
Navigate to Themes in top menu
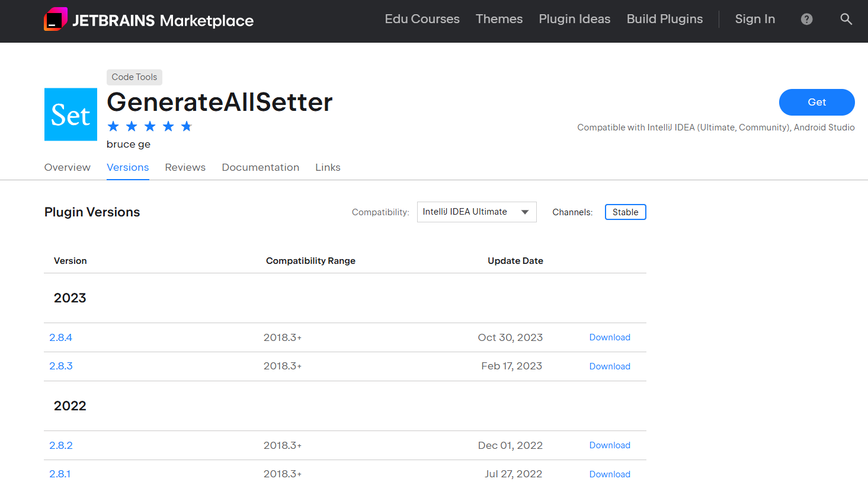[x=499, y=19]
